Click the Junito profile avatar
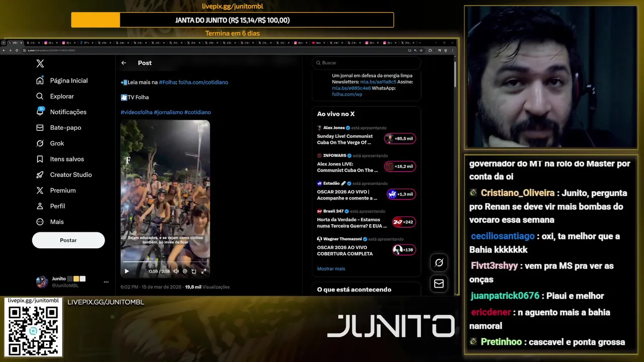This screenshot has width=644, height=362. [42, 282]
